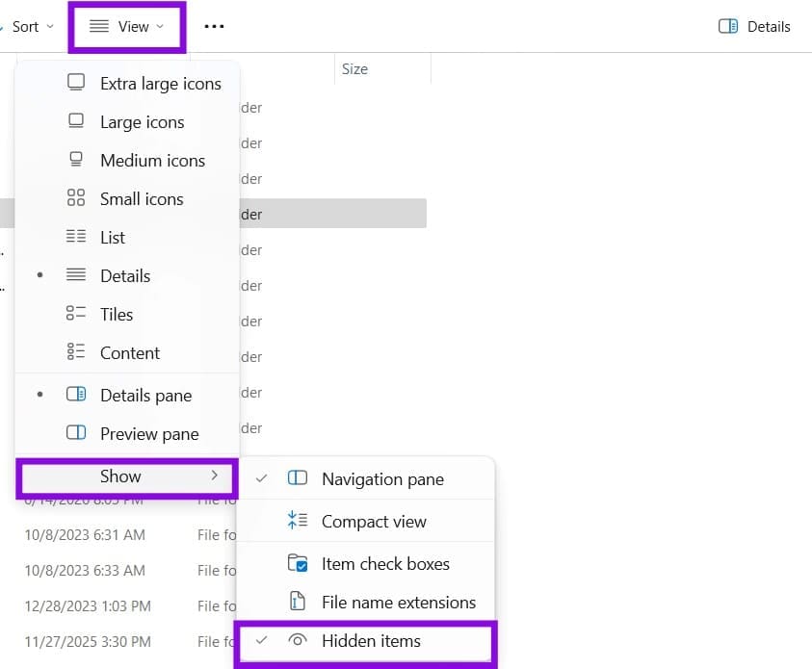Select Content view
The image size is (812, 669).
point(127,352)
